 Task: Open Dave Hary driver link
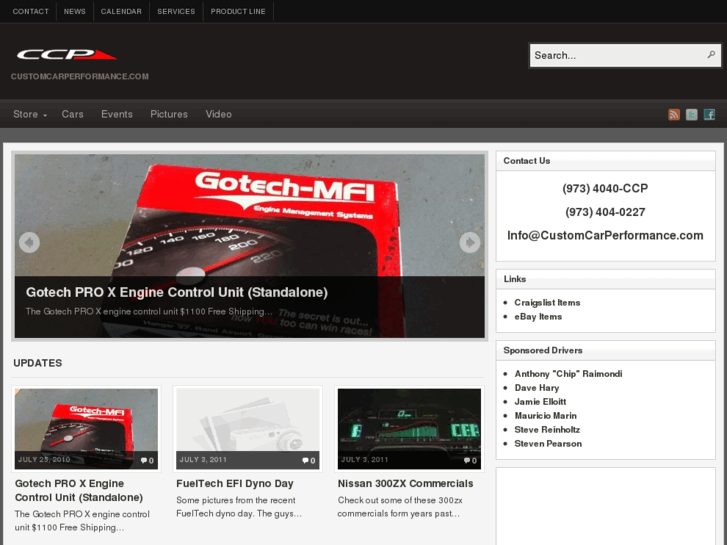click(x=536, y=388)
